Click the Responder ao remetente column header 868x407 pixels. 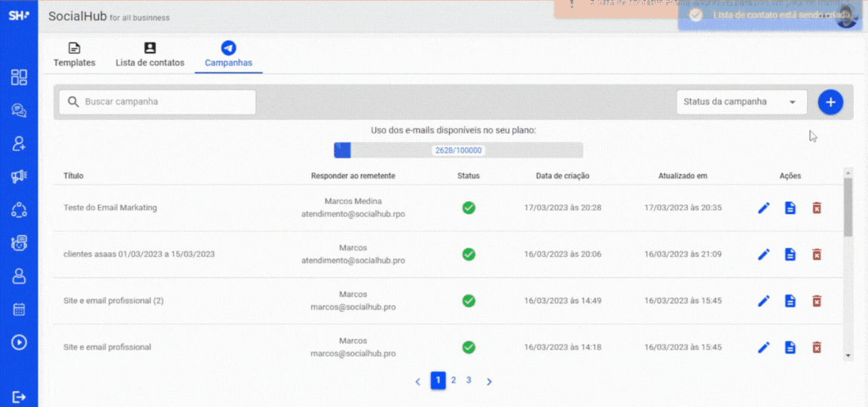tap(353, 176)
